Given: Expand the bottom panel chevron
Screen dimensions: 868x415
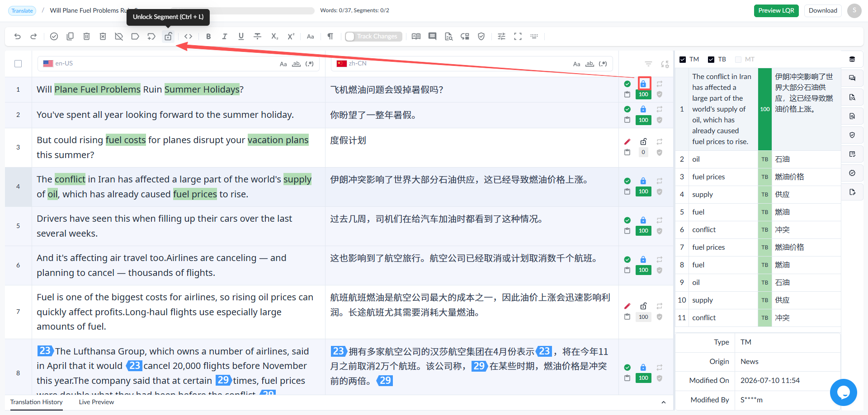Looking at the screenshot, I should (x=663, y=402).
